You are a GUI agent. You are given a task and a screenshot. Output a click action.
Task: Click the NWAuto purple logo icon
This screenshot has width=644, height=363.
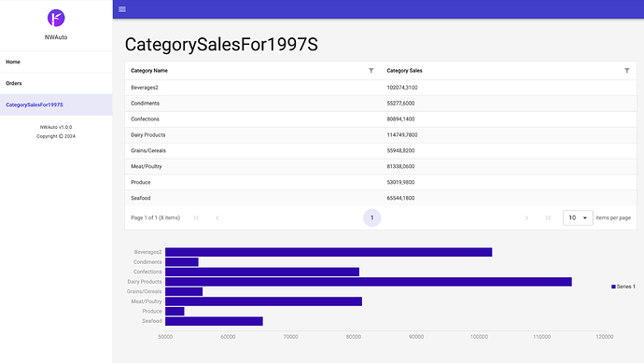[x=56, y=18]
